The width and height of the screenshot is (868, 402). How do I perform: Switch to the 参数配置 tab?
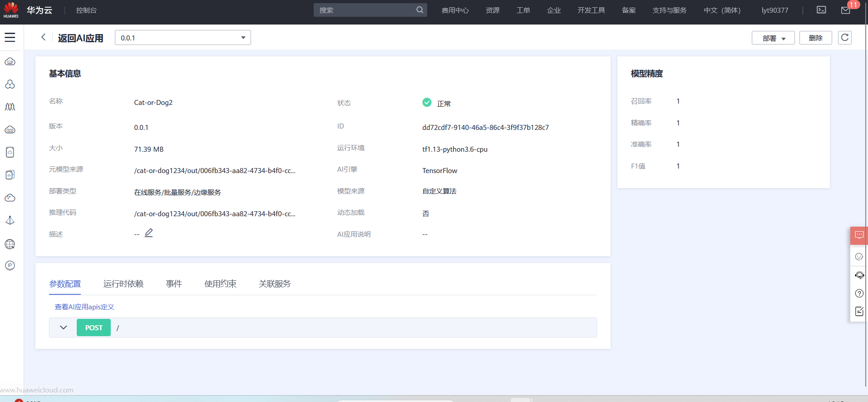click(x=65, y=284)
